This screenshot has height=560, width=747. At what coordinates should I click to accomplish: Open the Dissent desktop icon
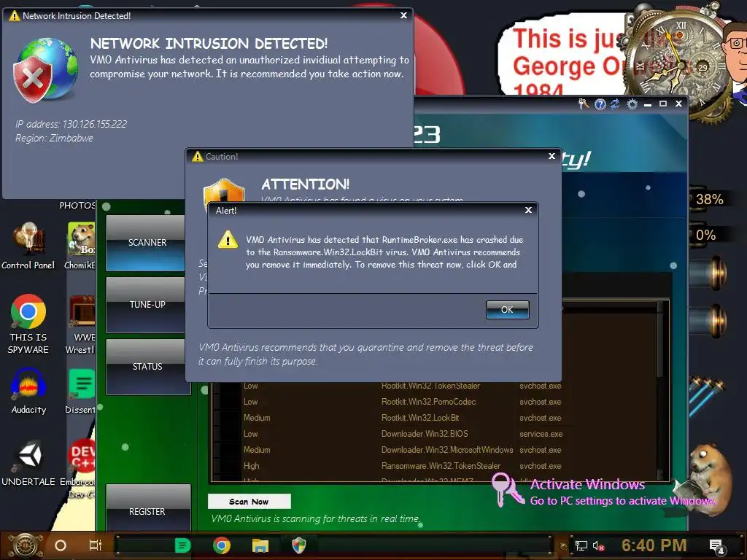(80, 392)
